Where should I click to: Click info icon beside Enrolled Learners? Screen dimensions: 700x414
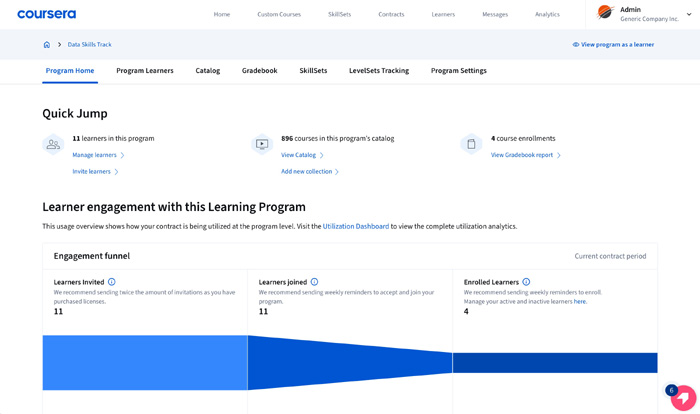[526, 282]
